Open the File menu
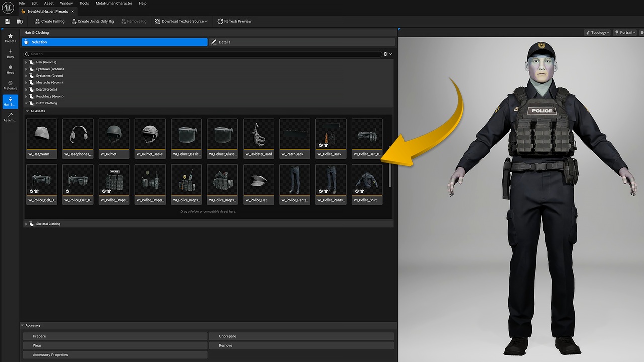This screenshot has height=362, width=644. pyautogui.click(x=22, y=3)
